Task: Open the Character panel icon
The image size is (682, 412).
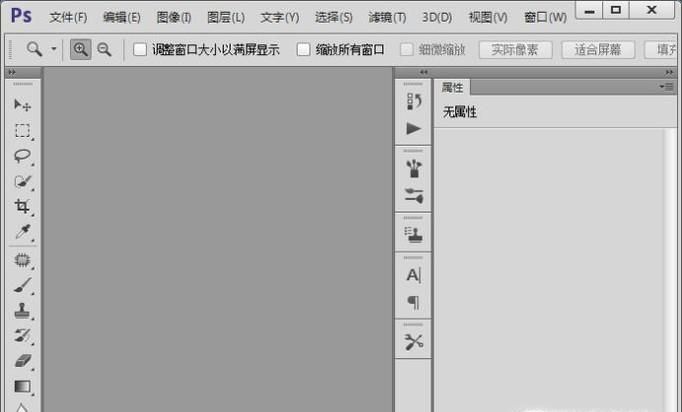Action: click(414, 275)
